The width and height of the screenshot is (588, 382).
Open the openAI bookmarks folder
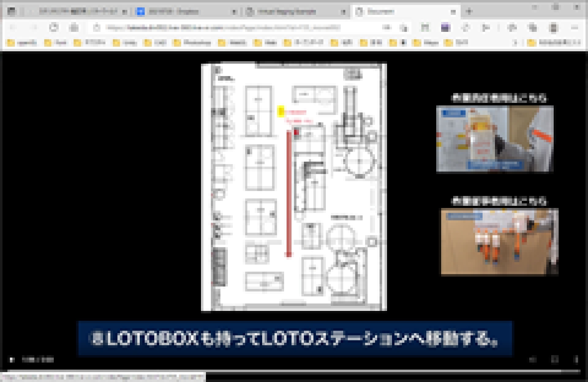[x=22, y=43]
